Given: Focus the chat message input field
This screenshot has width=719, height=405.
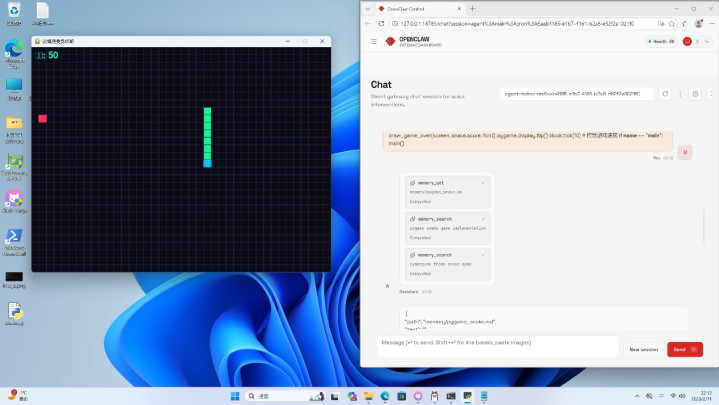Looking at the screenshot, I should coord(495,343).
